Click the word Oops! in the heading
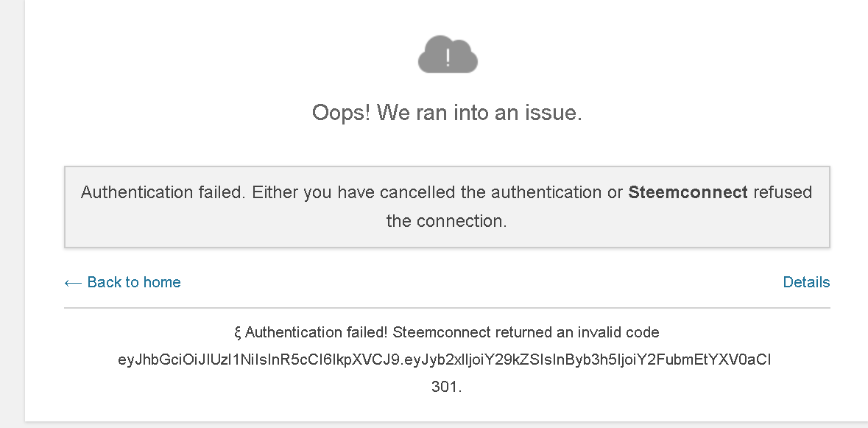 (342, 113)
